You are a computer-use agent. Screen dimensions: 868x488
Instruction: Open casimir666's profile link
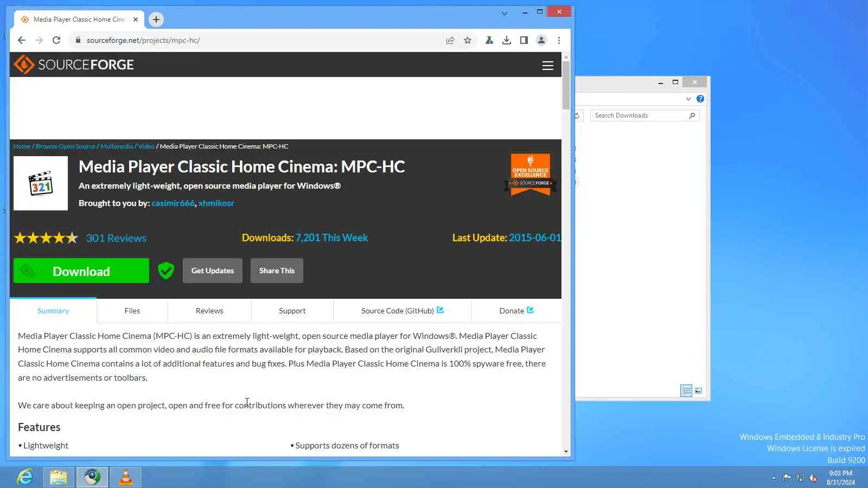tap(173, 203)
